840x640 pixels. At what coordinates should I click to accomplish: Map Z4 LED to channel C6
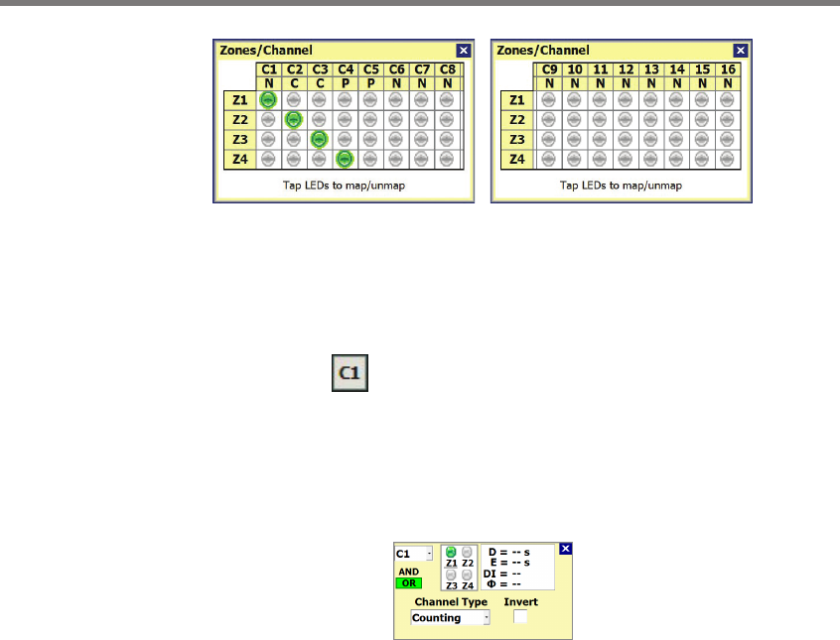[396, 159]
